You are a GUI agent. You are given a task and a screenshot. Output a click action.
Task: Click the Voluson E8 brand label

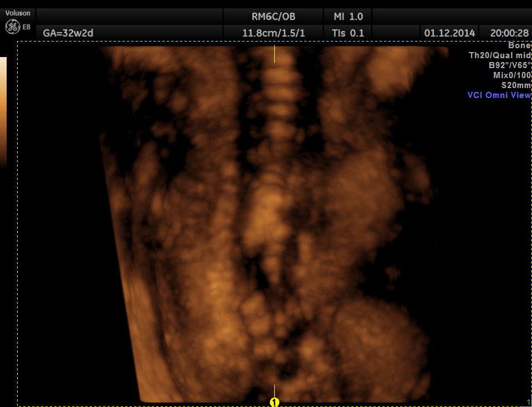point(18,13)
